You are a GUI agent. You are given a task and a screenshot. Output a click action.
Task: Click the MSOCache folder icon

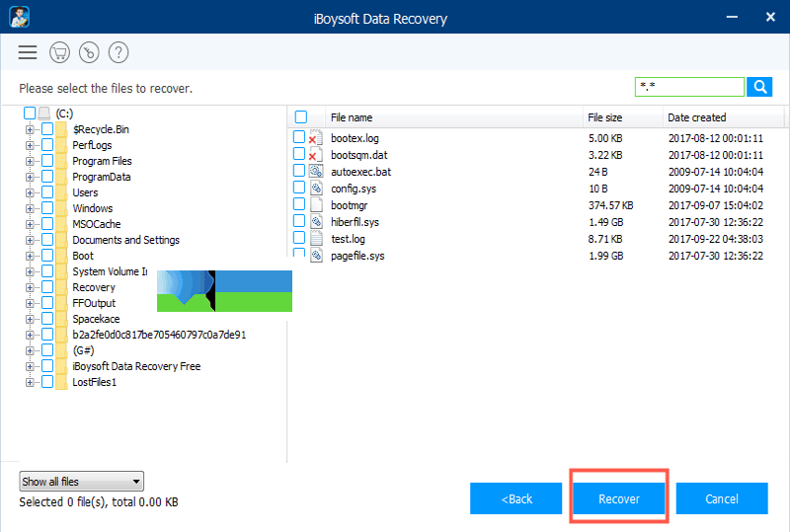61,224
